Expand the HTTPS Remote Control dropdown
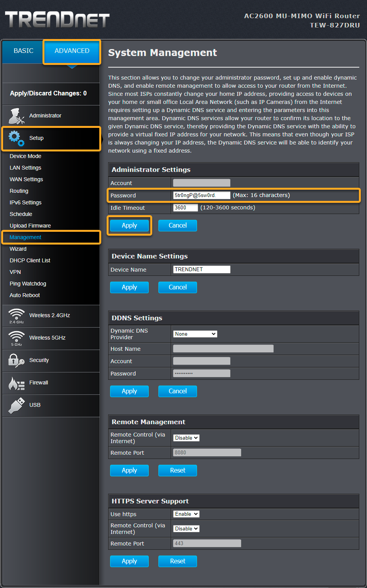 (x=186, y=529)
